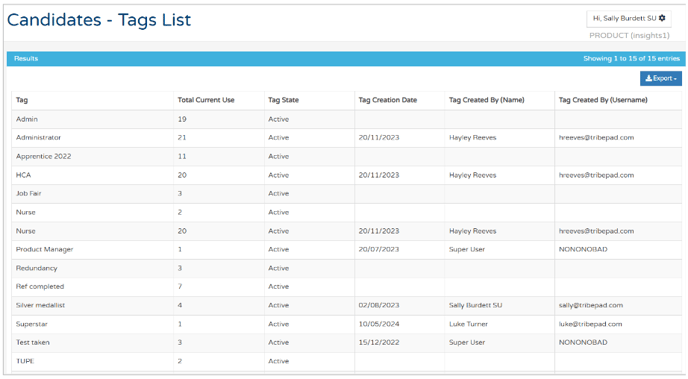Click Tag Created By (Username) header
Viewport: 688px width, 379px height.
pyautogui.click(x=603, y=100)
